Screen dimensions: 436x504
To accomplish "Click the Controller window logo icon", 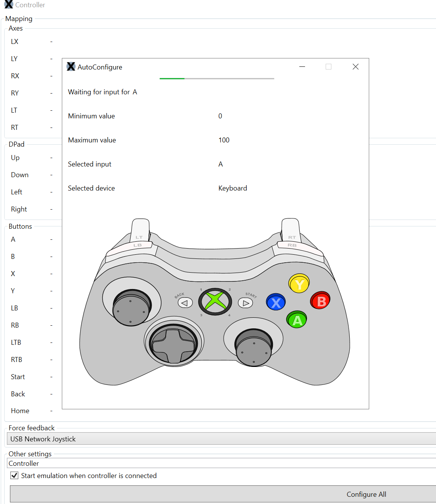I will tap(8, 5).
